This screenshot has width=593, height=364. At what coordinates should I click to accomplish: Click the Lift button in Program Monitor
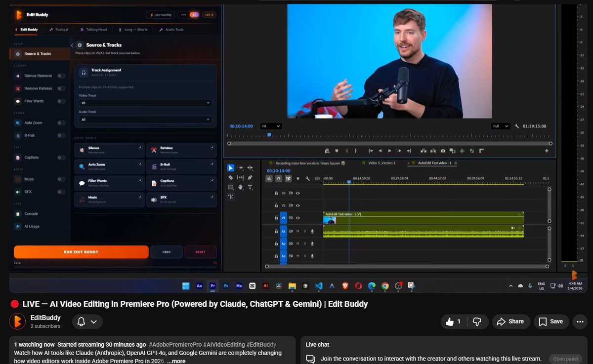(424, 151)
